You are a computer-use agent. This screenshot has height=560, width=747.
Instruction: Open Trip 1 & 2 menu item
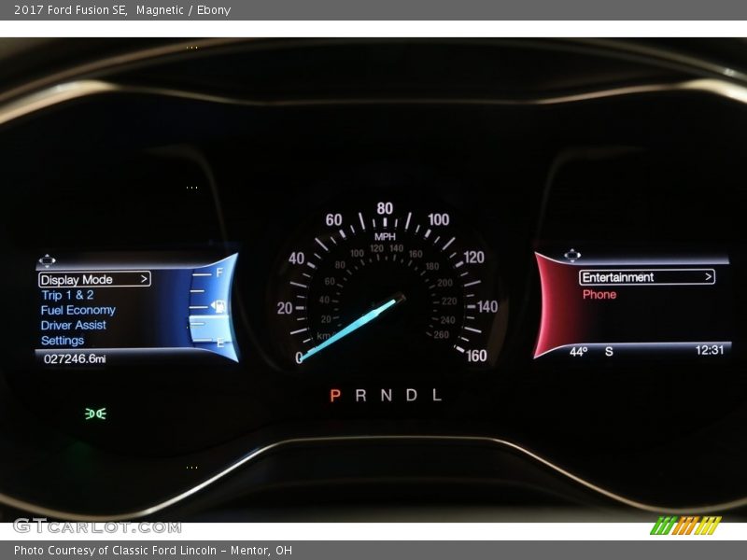coord(67,295)
